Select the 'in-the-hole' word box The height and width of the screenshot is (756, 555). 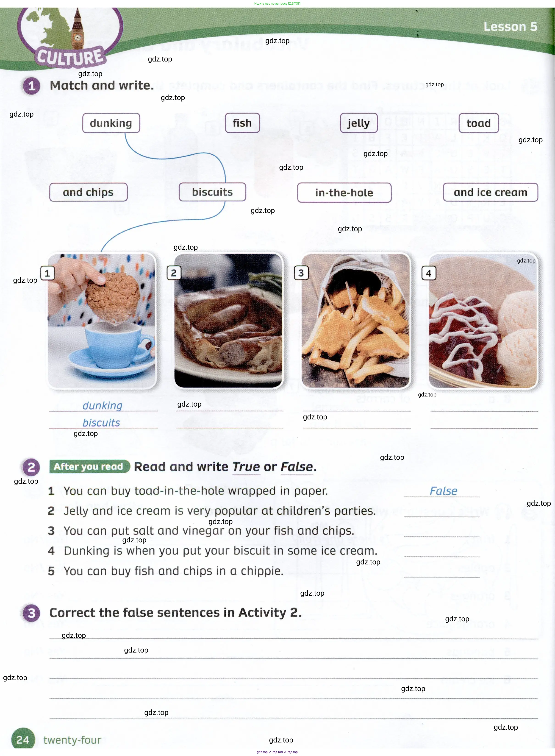coord(344,192)
